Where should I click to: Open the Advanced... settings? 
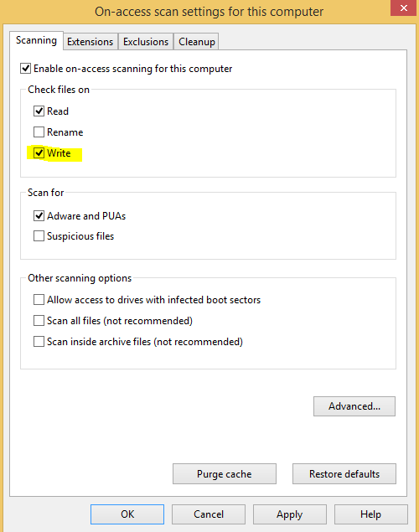(x=354, y=406)
